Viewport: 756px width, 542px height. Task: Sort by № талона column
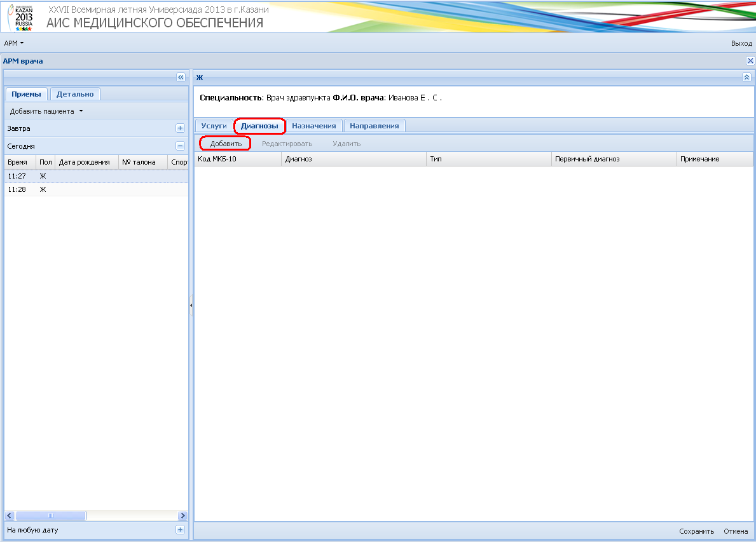coord(142,162)
